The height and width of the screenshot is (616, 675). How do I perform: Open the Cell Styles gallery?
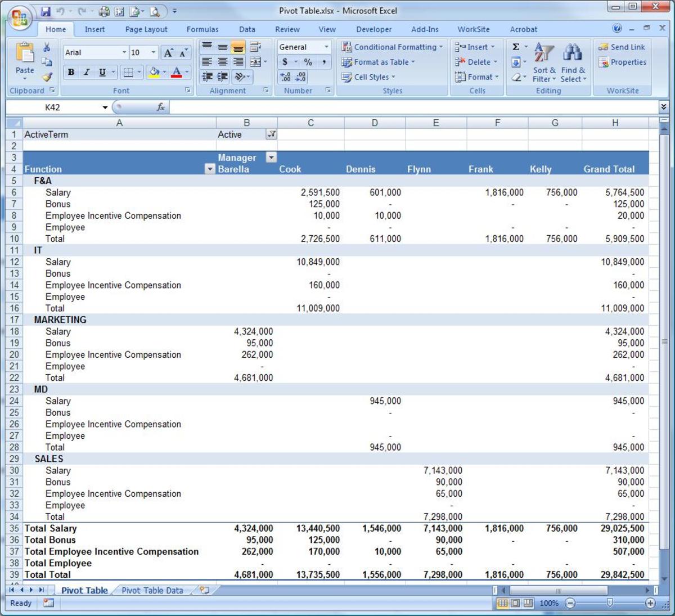370,77
